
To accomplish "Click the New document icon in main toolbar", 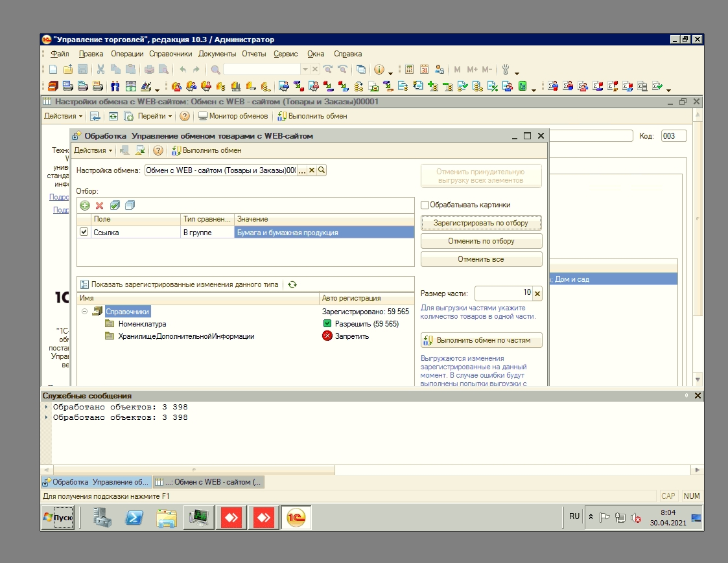I will [x=53, y=69].
